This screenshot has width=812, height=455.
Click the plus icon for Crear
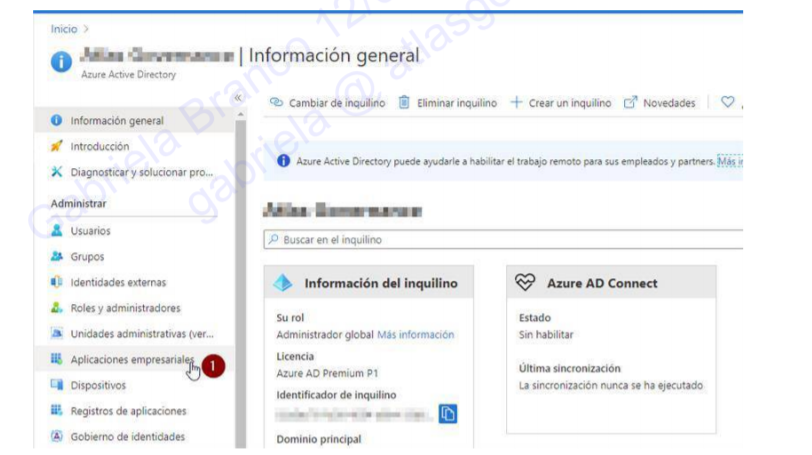coord(516,102)
